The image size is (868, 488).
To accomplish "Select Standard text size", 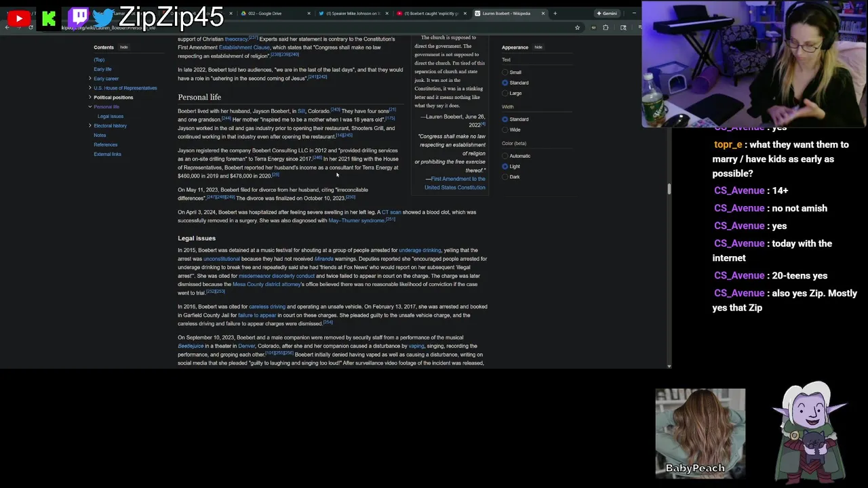I will tap(505, 83).
